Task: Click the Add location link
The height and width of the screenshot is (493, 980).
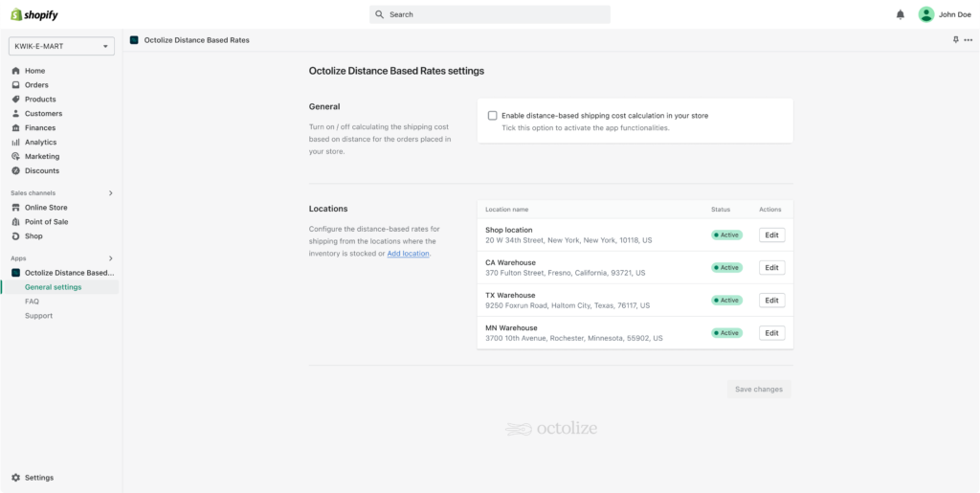Action: pyautogui.click(x=408, y=253)
